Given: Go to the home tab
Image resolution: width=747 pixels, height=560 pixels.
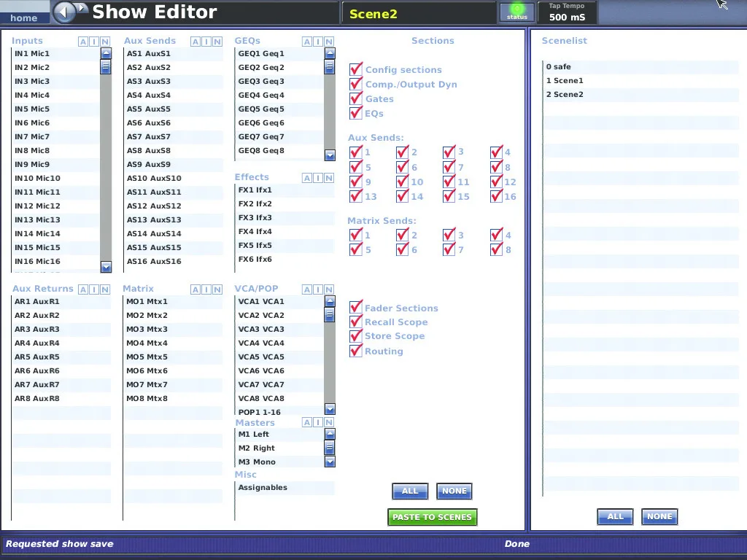Looking at the screenshot, I should [24, 17].
